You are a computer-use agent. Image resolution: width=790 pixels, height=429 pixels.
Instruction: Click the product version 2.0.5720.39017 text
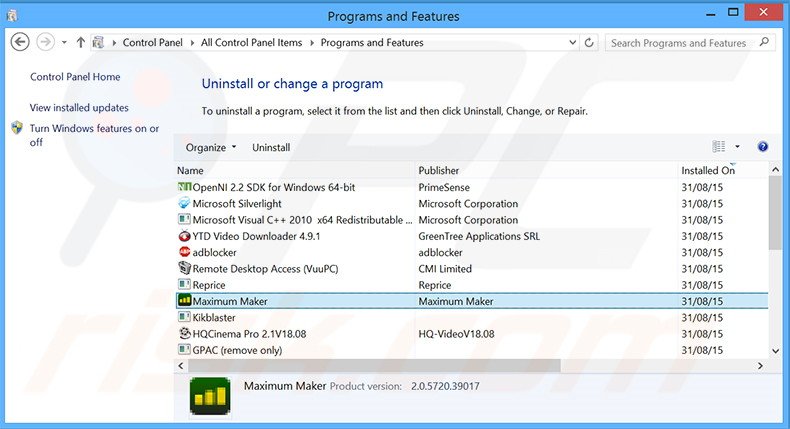(x=445, y=386)
